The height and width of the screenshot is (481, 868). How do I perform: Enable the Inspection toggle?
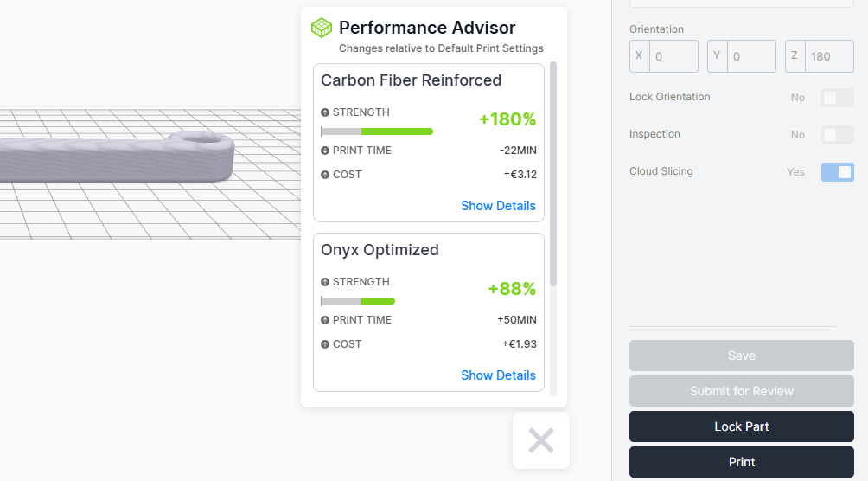pyautogui.click(x=838, y=135)
